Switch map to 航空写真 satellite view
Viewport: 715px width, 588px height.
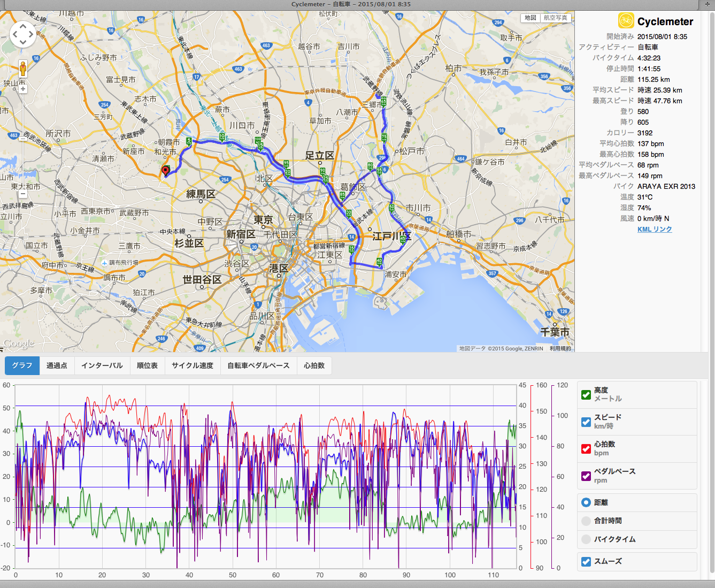click(x=556, y=18)
